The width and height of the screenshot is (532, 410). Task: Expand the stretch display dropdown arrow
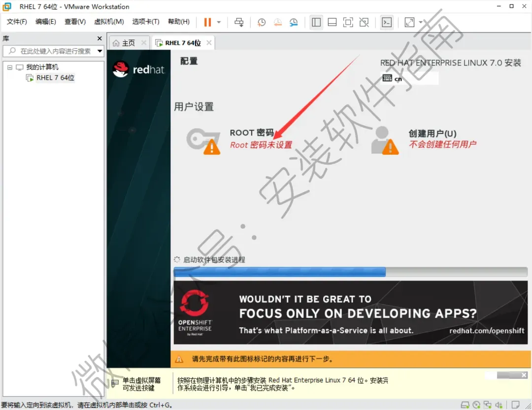coord(421,22)
